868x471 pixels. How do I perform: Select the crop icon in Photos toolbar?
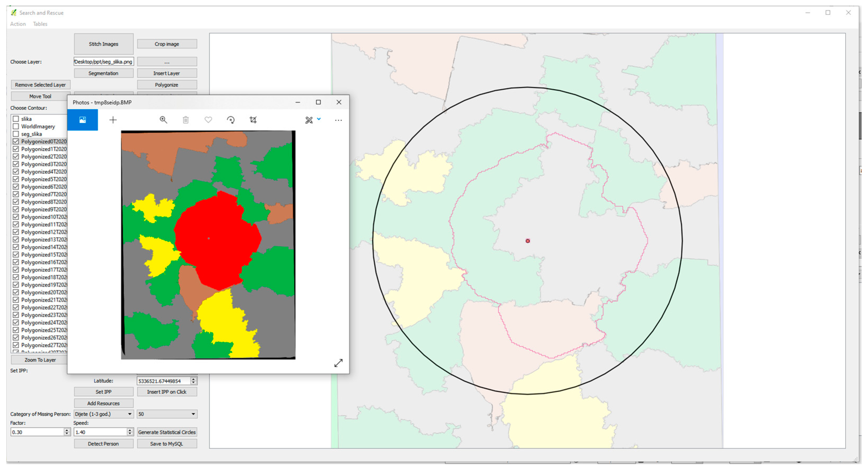(253, 120)
